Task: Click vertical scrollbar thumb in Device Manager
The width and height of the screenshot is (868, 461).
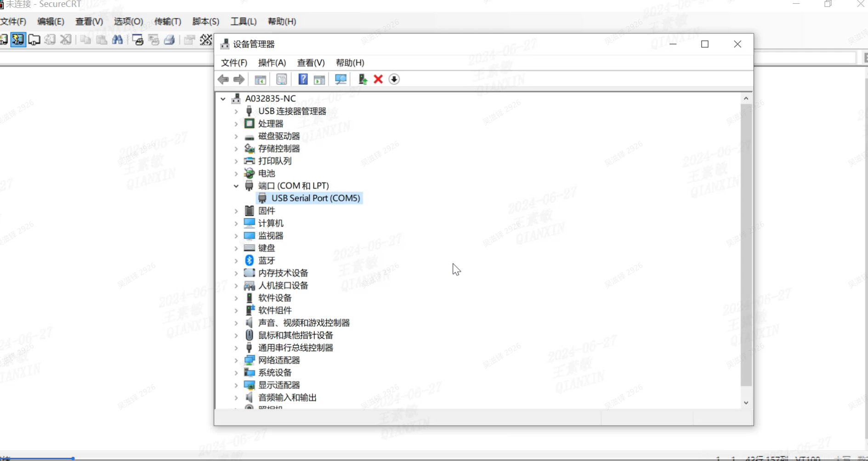Action: point(746,245)
